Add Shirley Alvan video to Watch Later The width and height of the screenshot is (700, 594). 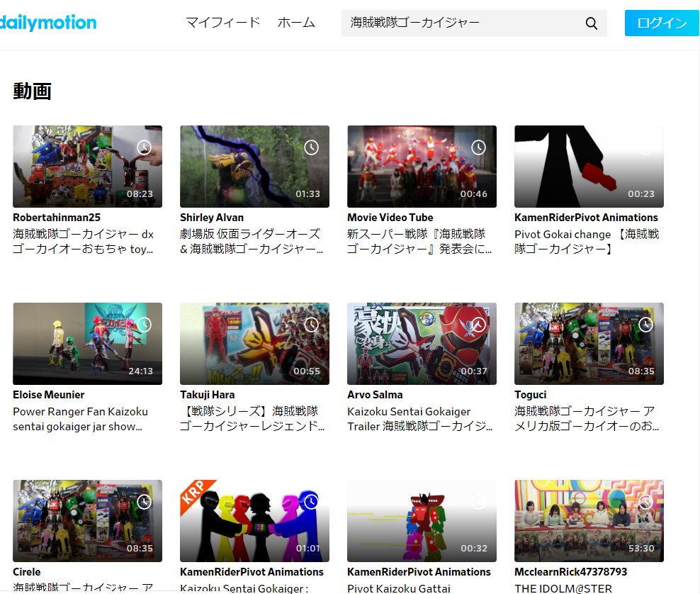(311, 147)
